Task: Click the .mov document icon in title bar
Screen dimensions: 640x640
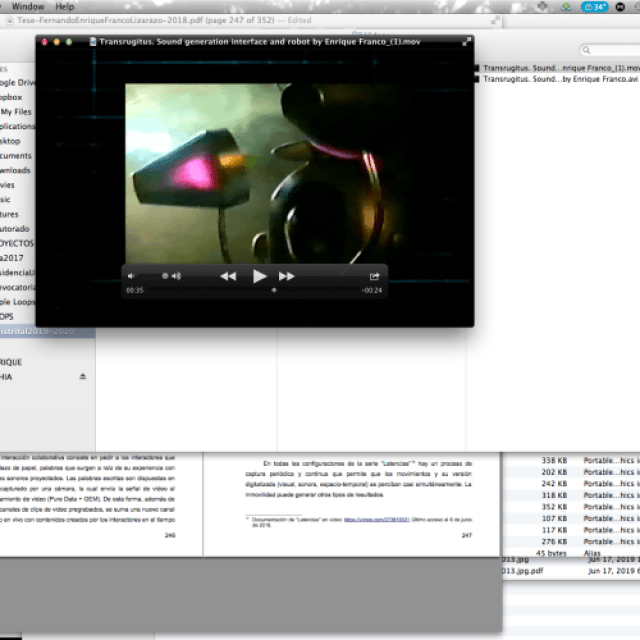Action: click(93, 42)
